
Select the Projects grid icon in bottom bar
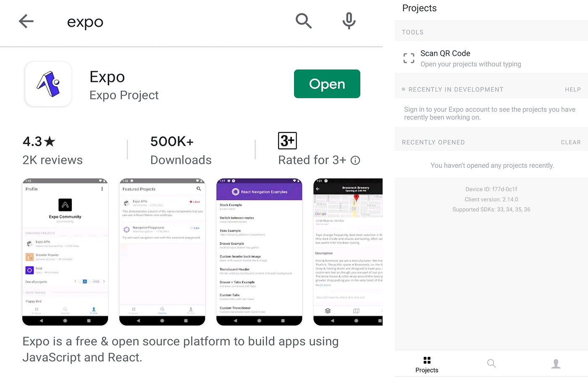[427, 361]
